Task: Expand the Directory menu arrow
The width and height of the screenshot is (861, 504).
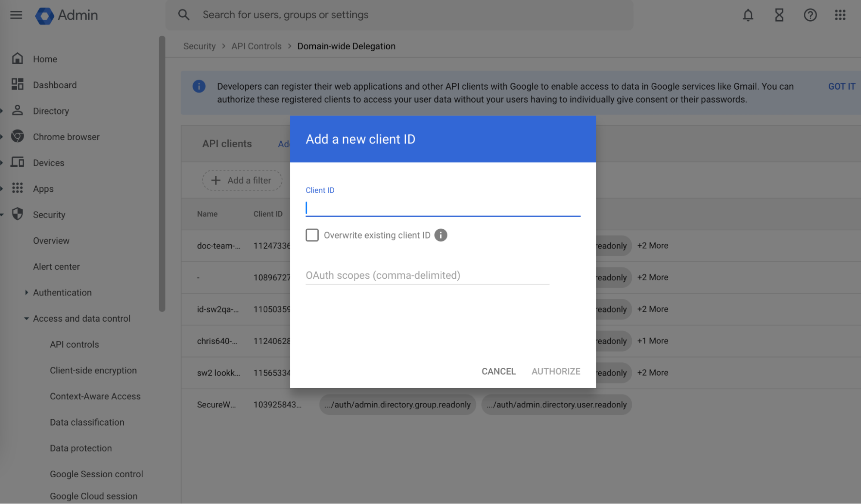Action: (x=2, y=111)
